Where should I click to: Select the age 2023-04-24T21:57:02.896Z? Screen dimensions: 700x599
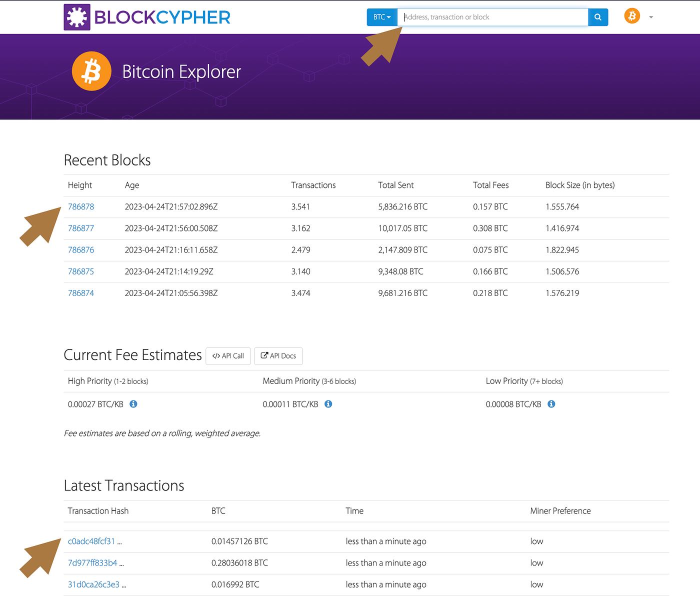pyautogui.click(x=171, y=207)
